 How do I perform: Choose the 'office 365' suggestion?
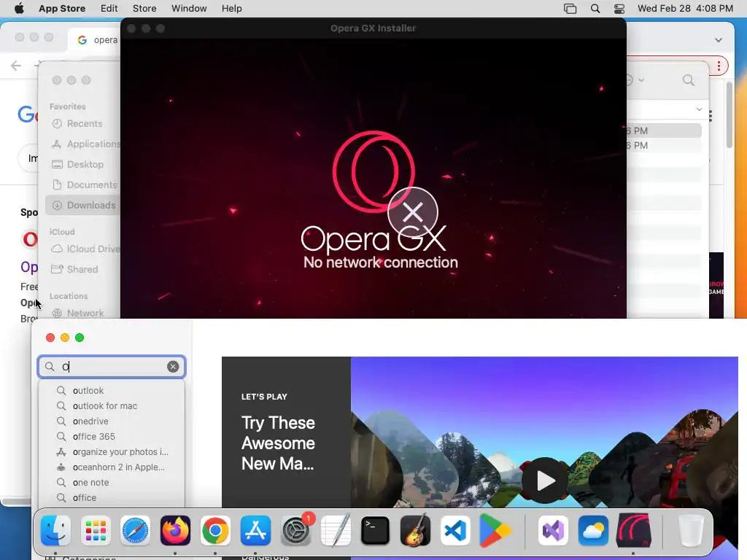pos(112,436)
